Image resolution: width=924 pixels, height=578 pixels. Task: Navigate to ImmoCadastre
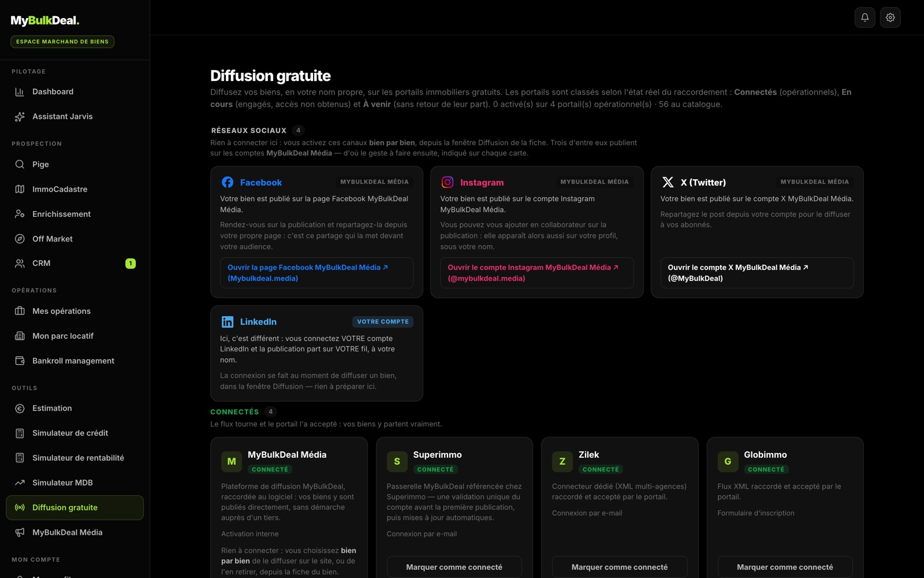(x=75, y=189)
